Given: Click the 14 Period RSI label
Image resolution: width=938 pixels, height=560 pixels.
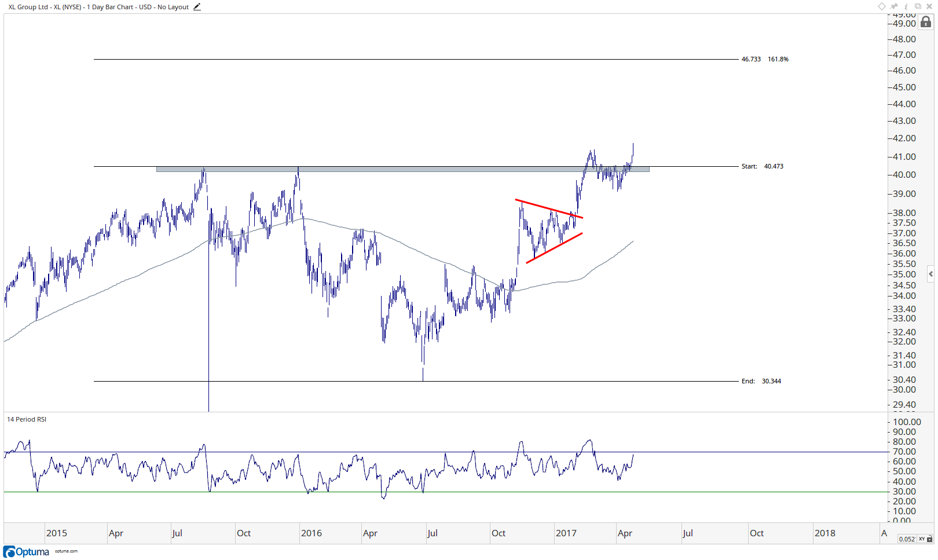Looking at the screenshot, I should click(x=27, y=419).
